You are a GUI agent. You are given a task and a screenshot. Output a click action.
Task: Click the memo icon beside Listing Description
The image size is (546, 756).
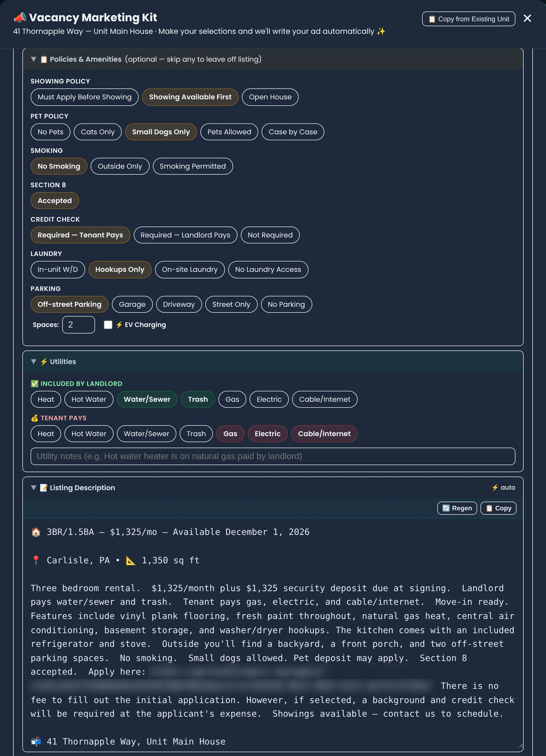pyautogui.click(x=44, y=488)
